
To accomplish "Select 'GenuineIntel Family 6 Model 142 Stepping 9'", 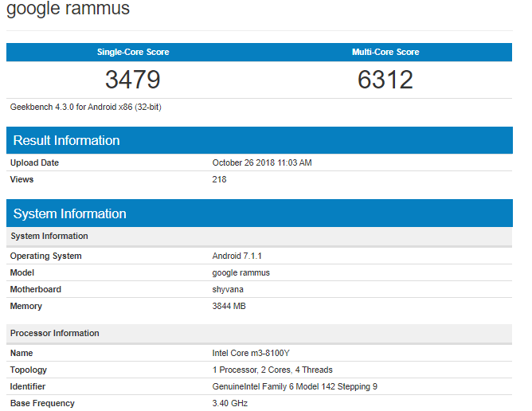I will click(x=295, y=386).
